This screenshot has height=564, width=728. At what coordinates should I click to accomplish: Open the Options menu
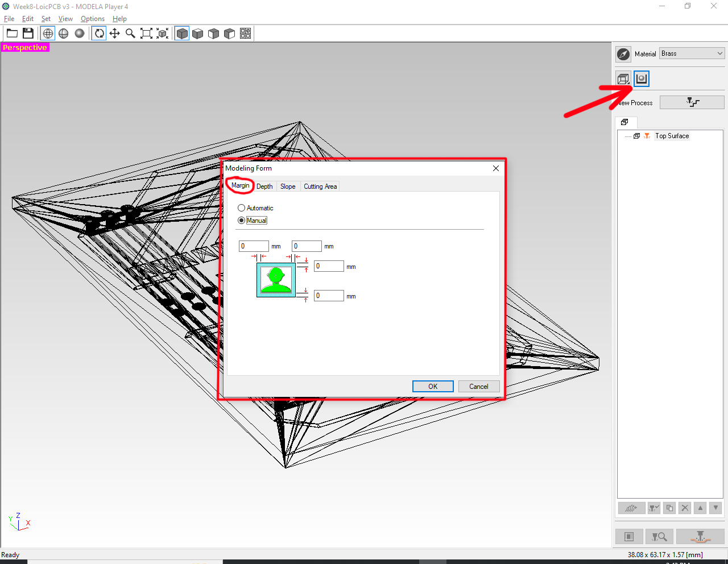(93, 19)
